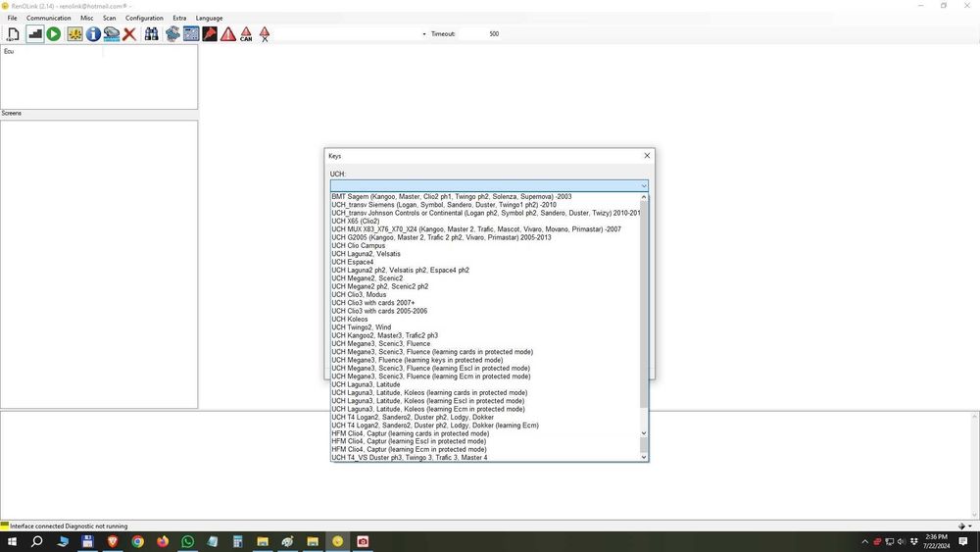Viewport: 980px width, 552px height.
Task: Select UCH Clio Campus
Action: tap(359, 246)
